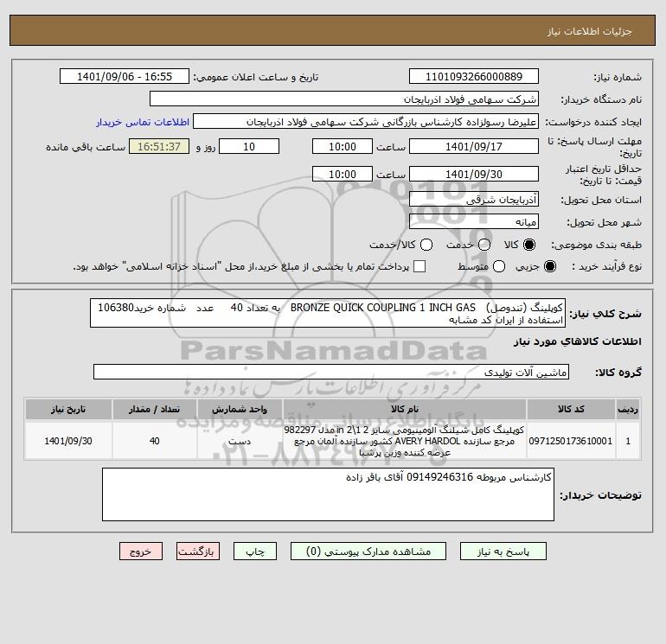Click the تاریخ نیاز column header
Image resolution: width=666 pixels, height=644 pixels.
(x=68, y=409)
